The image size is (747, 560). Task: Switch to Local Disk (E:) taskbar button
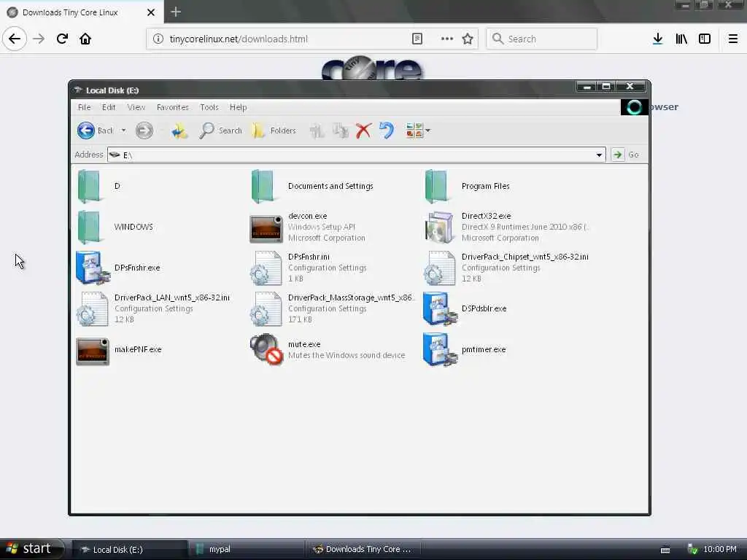click(x=130, y=550)
